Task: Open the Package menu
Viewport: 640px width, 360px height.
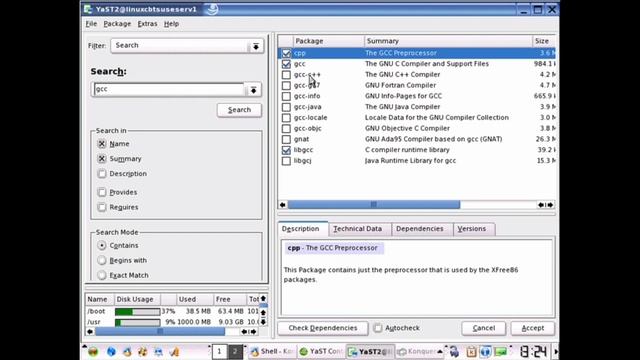Action: pyautogui.click(x=117, y=24)
